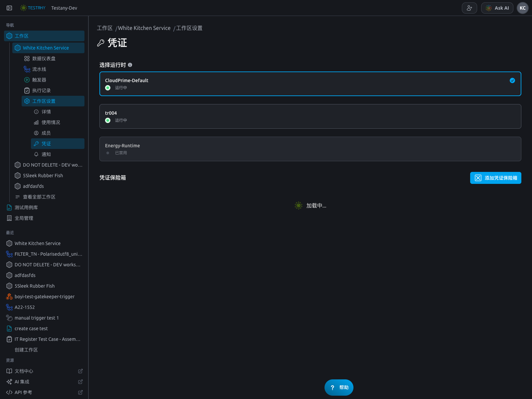Screen dimensions: 532x399
Task: Click the Testany-Dev organization name
Action: point(64,8)
